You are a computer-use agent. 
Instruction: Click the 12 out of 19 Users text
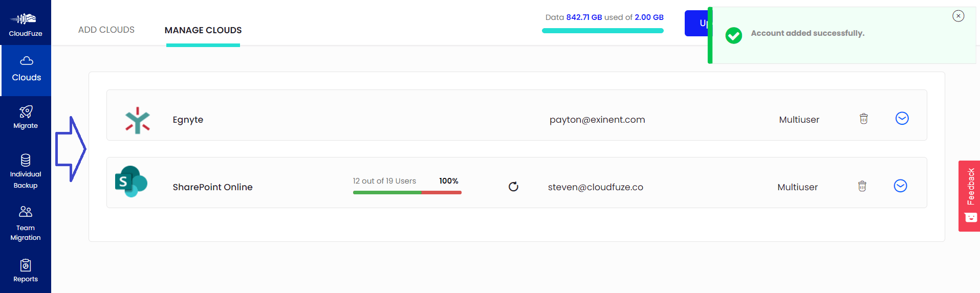[384, 181]
